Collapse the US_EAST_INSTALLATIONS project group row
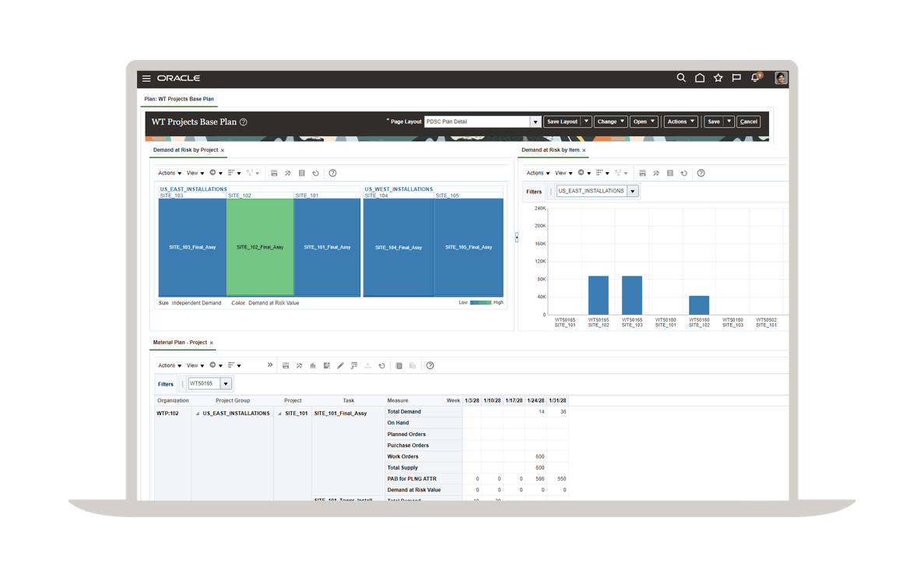This screenshot has height=578, width=924. click(198, 414)
